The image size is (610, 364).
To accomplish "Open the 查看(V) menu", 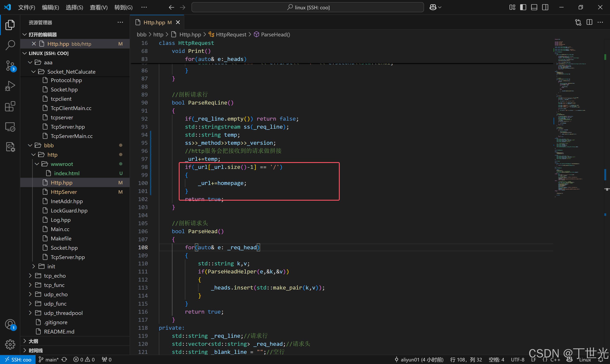I will click(x=98, y=7).
